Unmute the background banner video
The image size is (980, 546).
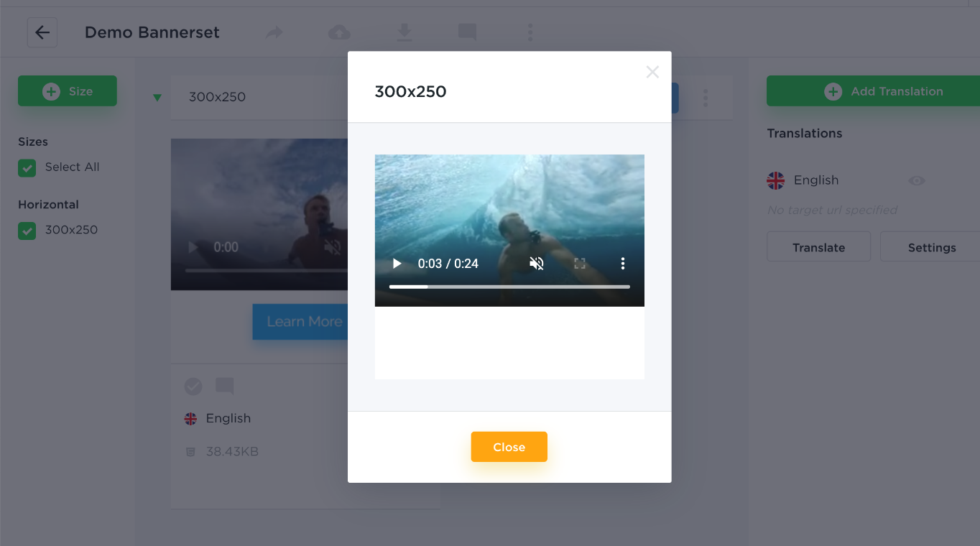click(x=332, y=248)
